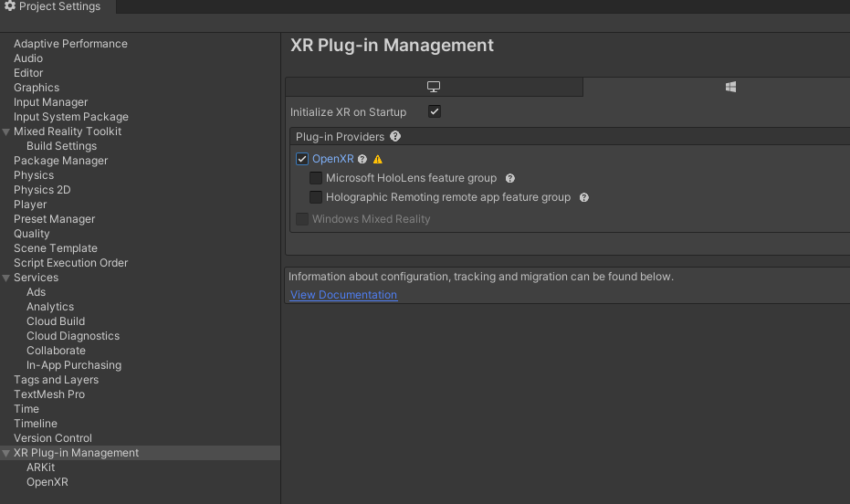Open Audio settings
This screenshot has width=850, height=504.
point(28,58)
